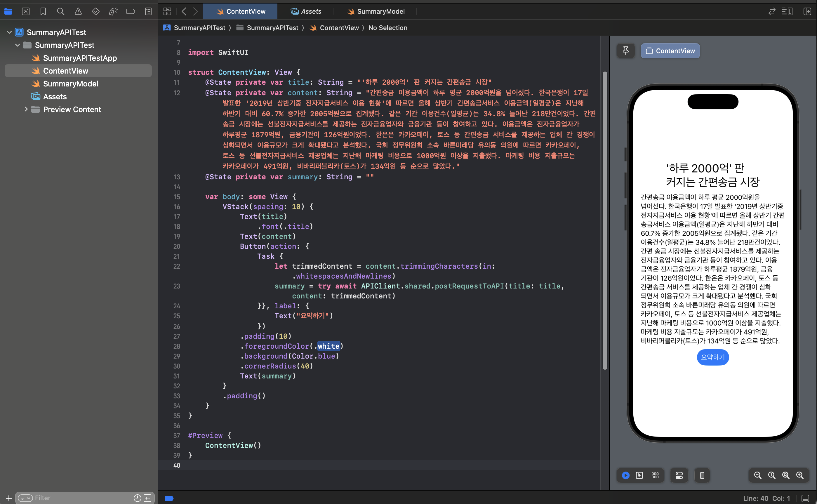817x504 pixels.
Task: Click the editor vertical scrollbar
Action: [x=605, y=220]
